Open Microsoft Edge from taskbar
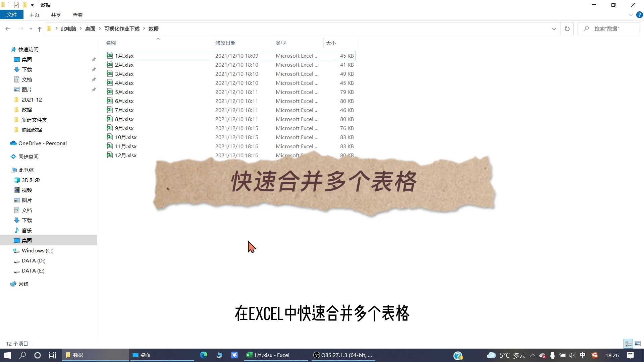Screen dimensions: 644x362 tap(204, 355)
